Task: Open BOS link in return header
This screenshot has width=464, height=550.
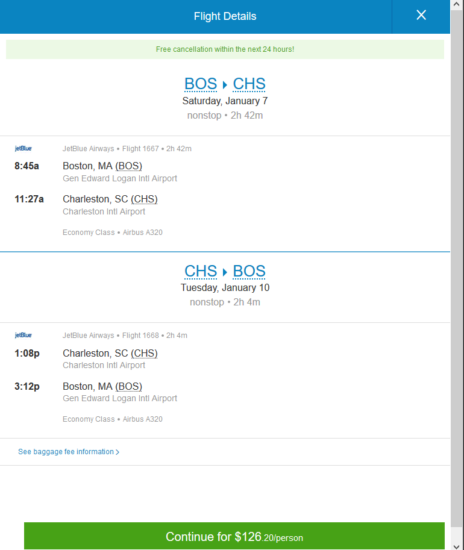Action: coord(249,271)
